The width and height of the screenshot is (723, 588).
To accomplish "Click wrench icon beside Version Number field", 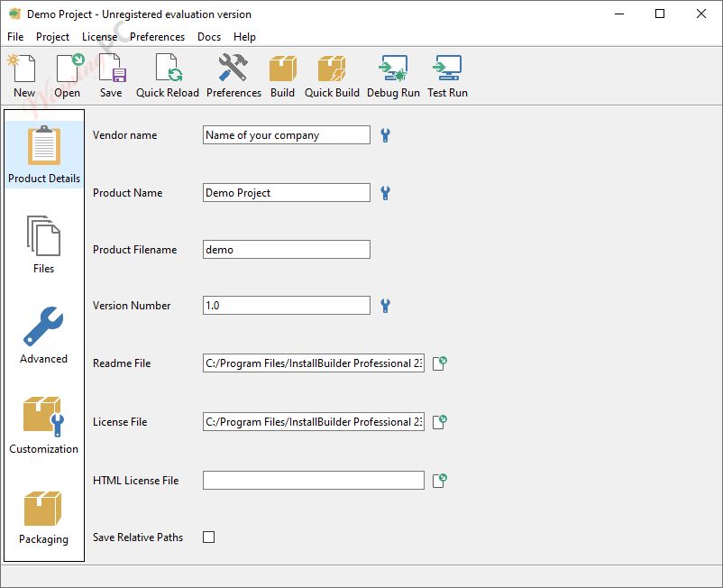I will coord(386,306).
